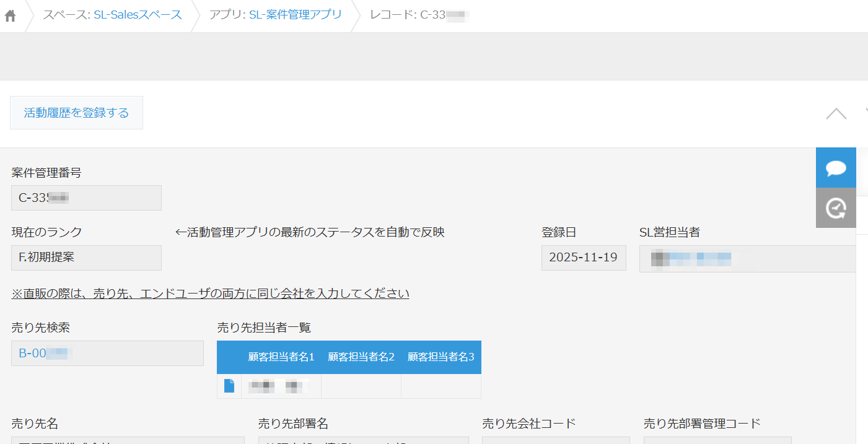Go to the portal via the home icon
Image resolution: width=868 pixels, height=444 pixels.
click(10, 16)
